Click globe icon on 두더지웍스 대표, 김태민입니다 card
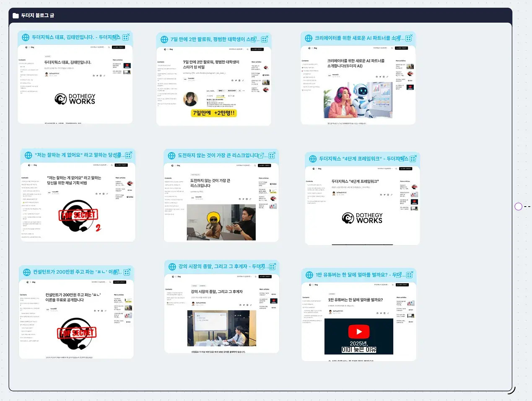This screenshot has height=401, width=532. tap(26, 37)
